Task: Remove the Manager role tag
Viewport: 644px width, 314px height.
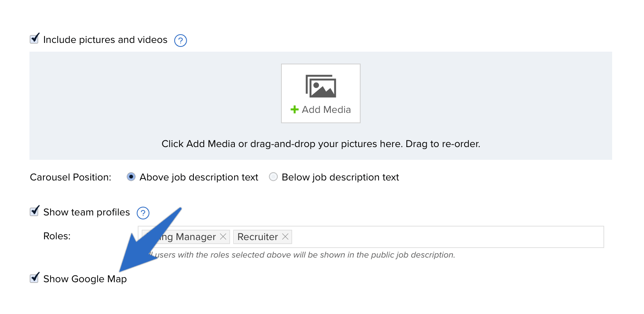Action: [223, 236]
